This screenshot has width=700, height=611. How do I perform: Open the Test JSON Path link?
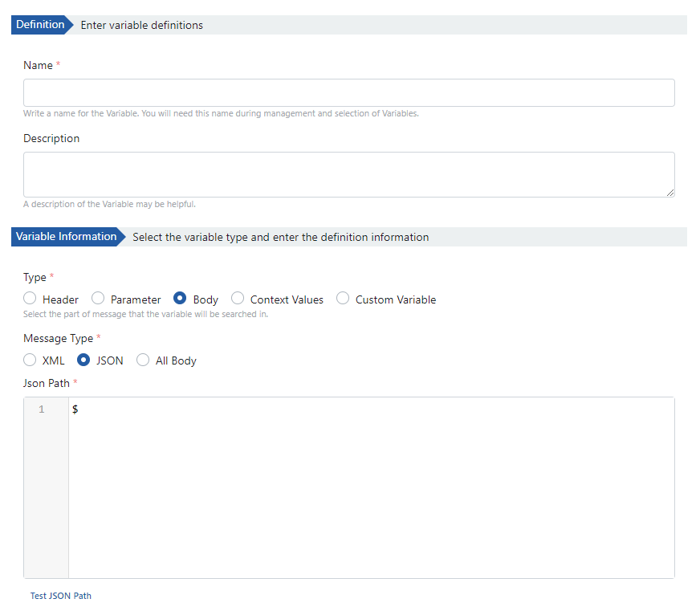tap(61, 596)
